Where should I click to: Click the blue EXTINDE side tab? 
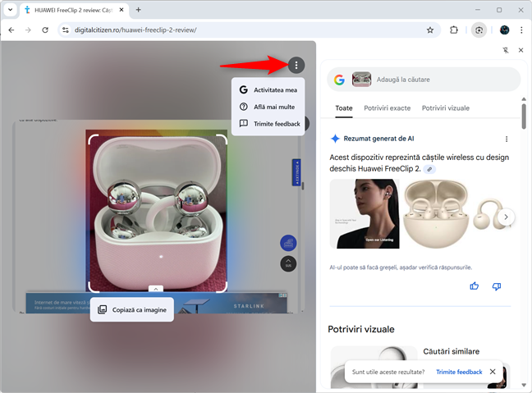tap(296, 172)
